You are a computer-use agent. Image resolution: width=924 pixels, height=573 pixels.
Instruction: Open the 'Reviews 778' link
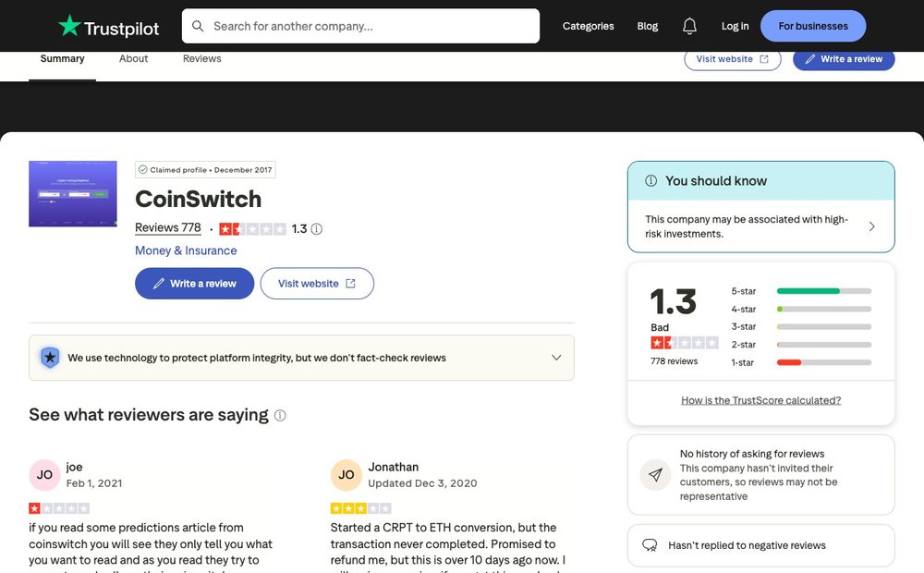coord(168,227)
